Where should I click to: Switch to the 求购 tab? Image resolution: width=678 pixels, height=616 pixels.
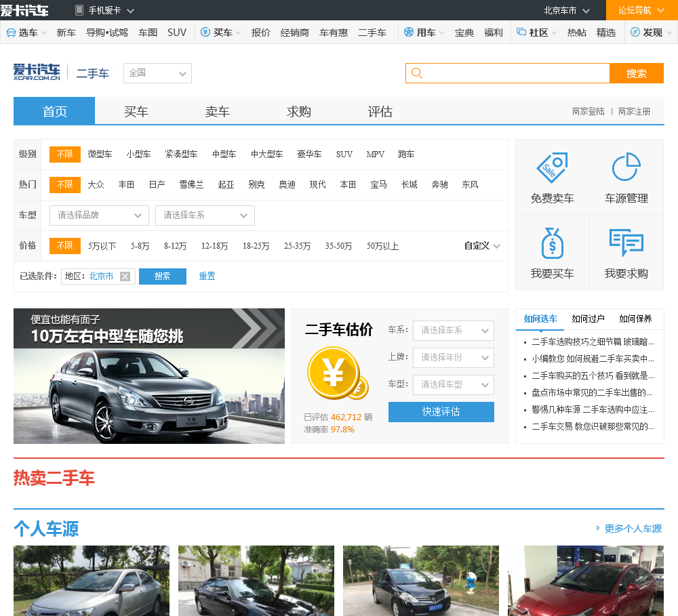299,112
